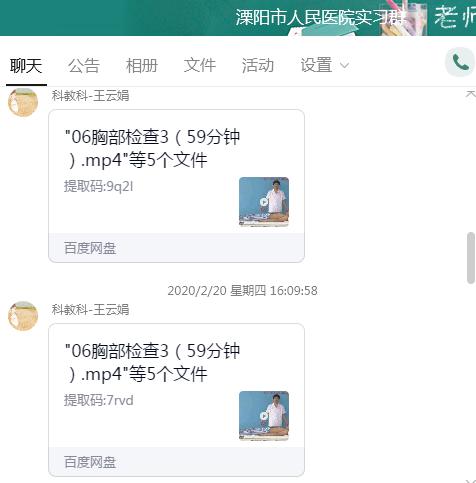Open the 活动 tab
The height and width of the screenshot is (483, 476).
(258, 65)
